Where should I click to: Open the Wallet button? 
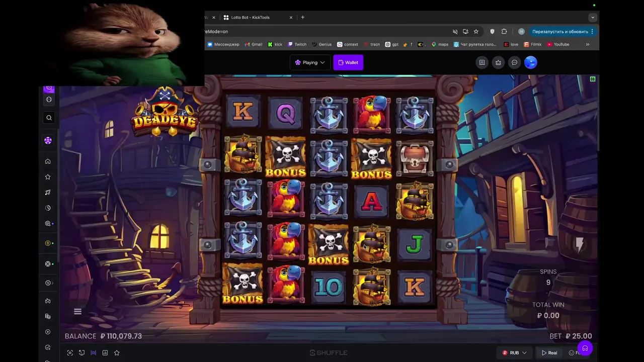[348, 62]
